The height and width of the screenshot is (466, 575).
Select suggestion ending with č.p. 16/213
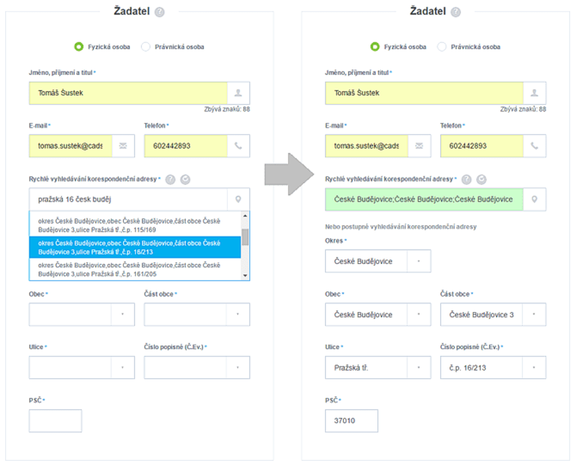[135, 247]
